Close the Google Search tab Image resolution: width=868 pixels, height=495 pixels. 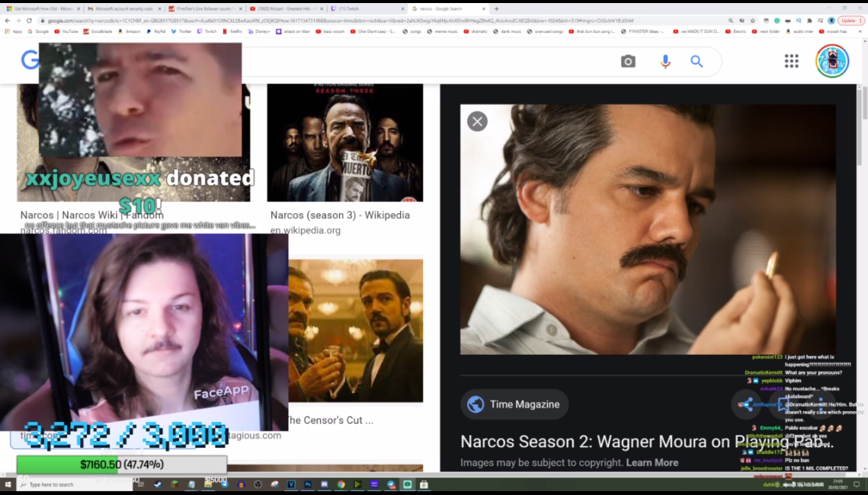click(x=484, y=9)
